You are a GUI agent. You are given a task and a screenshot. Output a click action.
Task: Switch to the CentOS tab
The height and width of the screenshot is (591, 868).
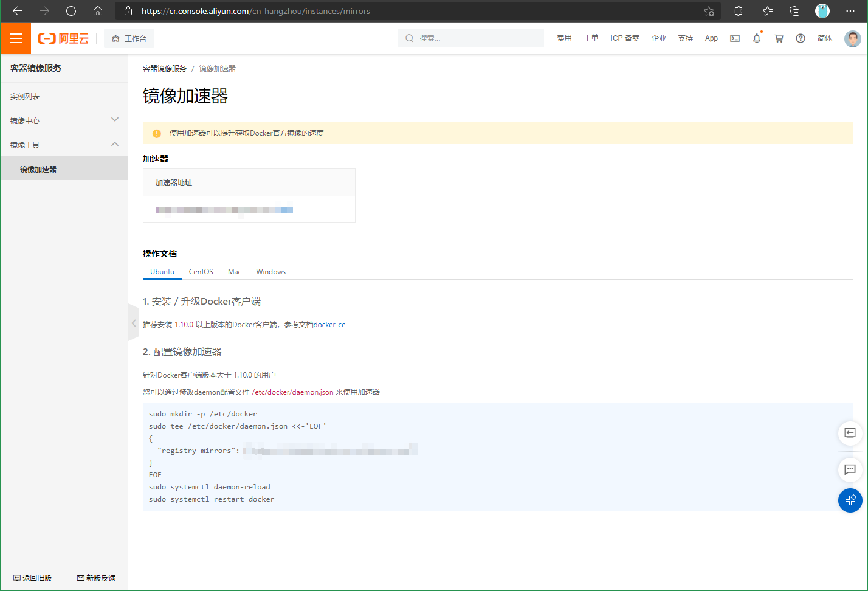pyautogui.click(x=201, y=271)
